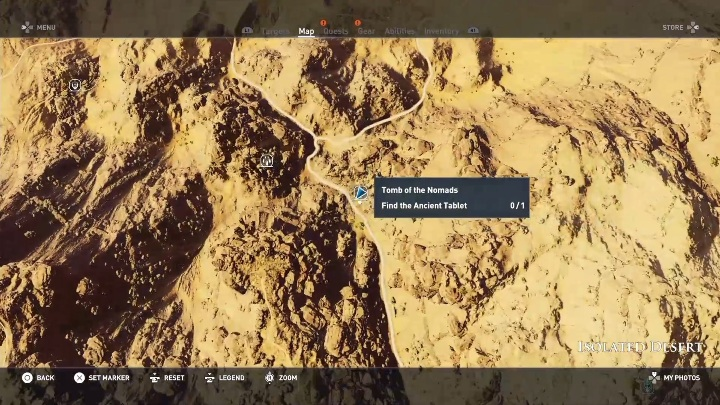This screenshot has width=720, height=405.
Task: Open the Menu via its d-pad icon
Action: point(27,28)
